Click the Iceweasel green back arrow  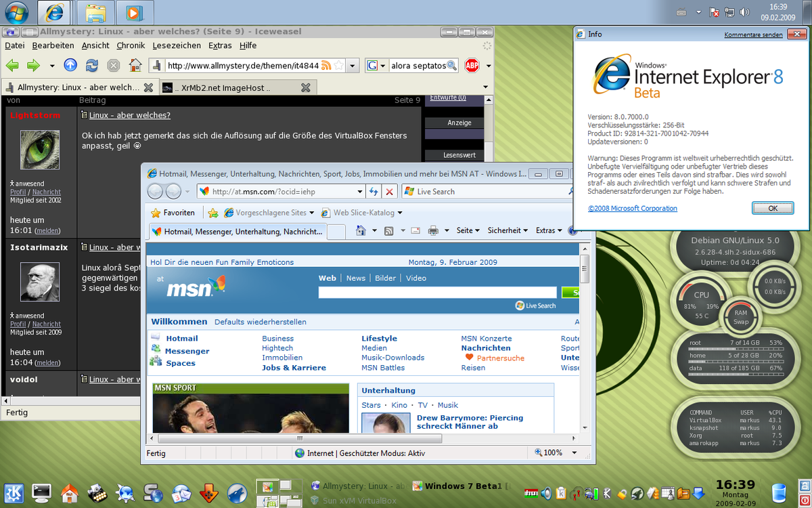pos(12,66)
